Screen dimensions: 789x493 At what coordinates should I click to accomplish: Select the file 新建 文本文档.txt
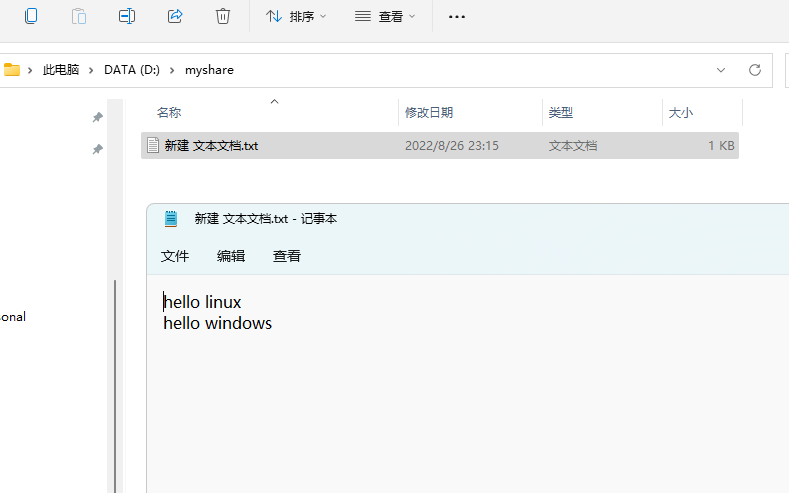[212, 145]
